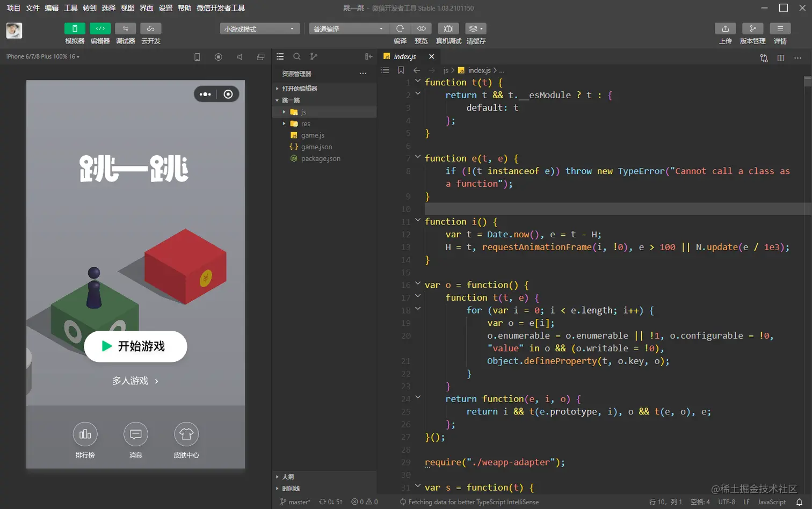Navigate forward with the right arrow icon

[432, 70]
